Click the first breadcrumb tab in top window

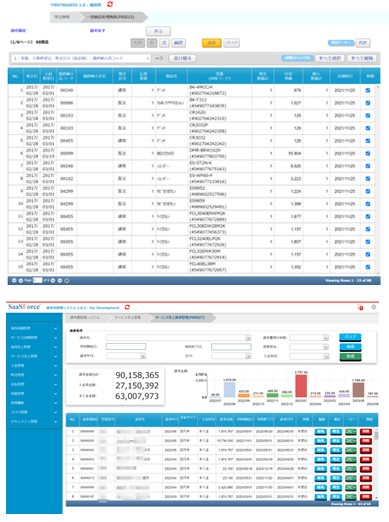click(64, 17)
